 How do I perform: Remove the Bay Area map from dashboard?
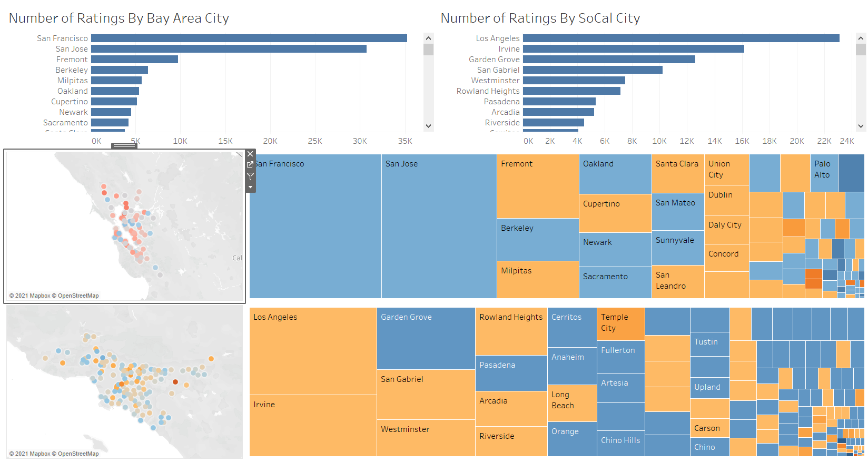(x=250, y=154)
